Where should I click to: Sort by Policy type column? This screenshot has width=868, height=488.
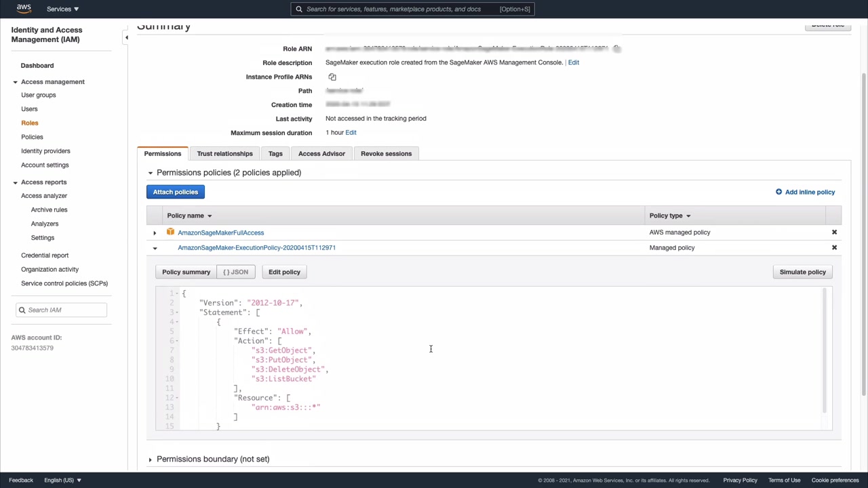pos(670,216)
